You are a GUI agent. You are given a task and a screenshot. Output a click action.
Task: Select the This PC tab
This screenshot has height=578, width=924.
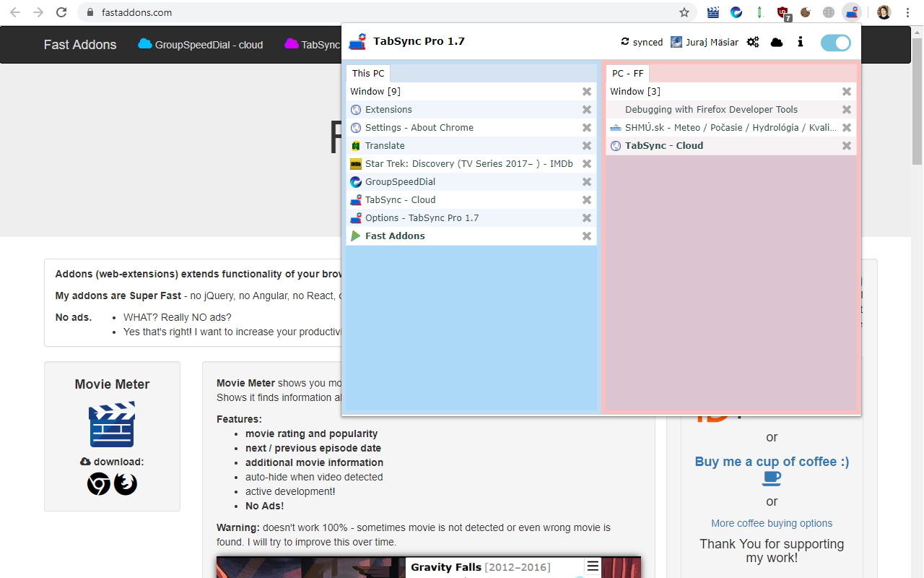[368, 73]
